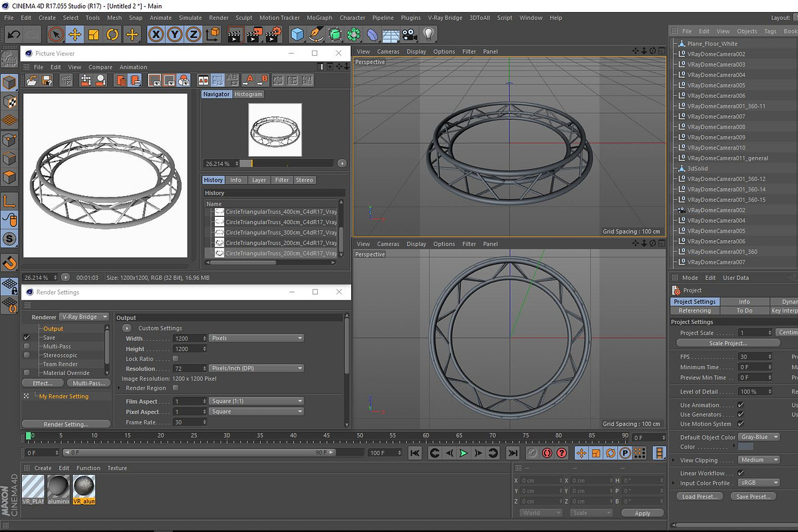Click the blue Deformer icon
The height and width of the screenshot is (532, 798).
373,34
